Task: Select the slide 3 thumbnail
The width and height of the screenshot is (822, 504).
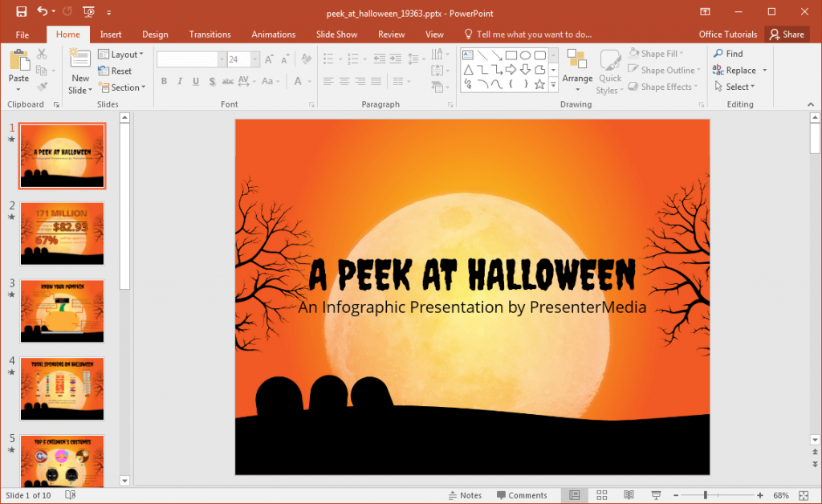Action: [62, 311]
